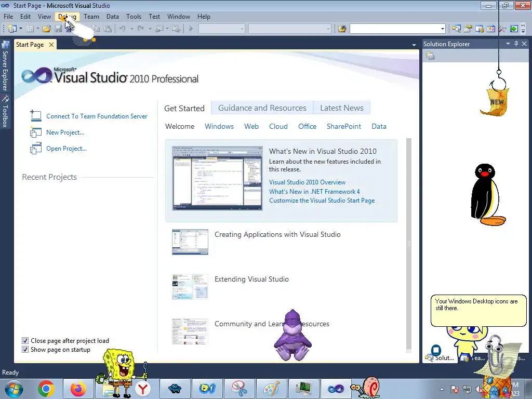This screenshot has height=399, width=532.
Task: Click the Navigate Backward toolbar icon
Action: [159, 29]
